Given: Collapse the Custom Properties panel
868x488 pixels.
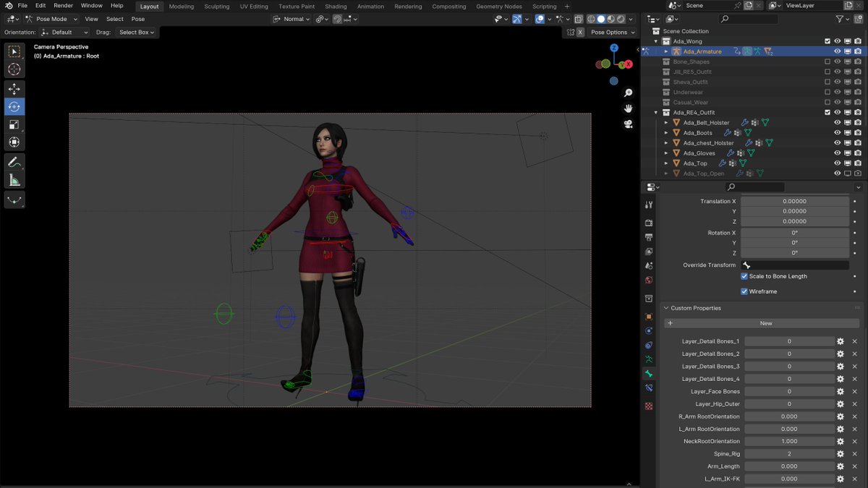Looking at the screenshot, I should point(666,308).
